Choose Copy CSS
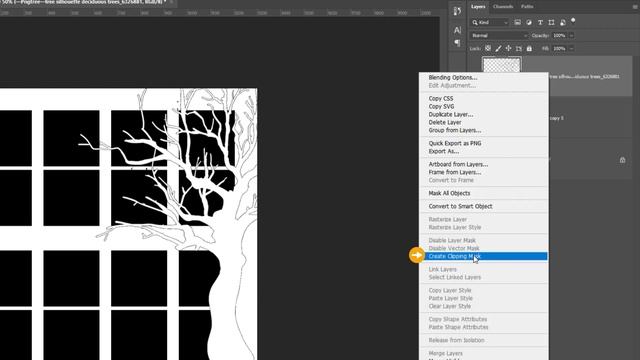The image size is (640, 360). [x=441, y=98]
